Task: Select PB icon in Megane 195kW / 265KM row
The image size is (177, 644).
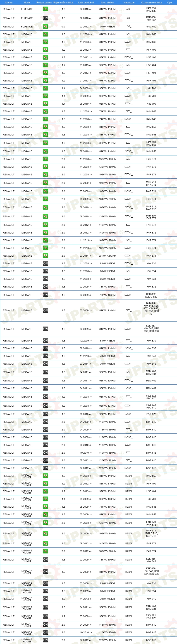Action: pos(45,175)
